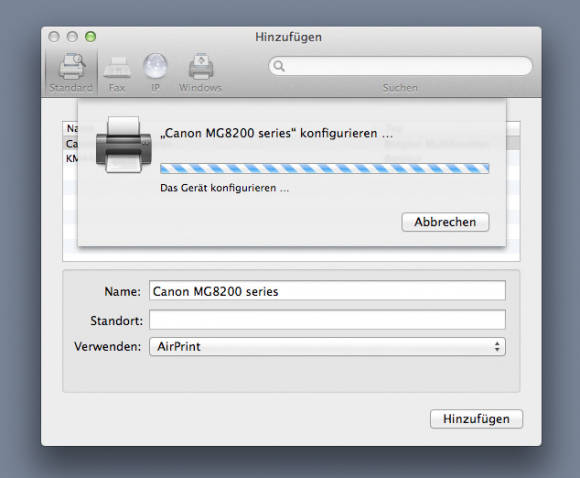Click into the Name text field

(x=327, y=290)
